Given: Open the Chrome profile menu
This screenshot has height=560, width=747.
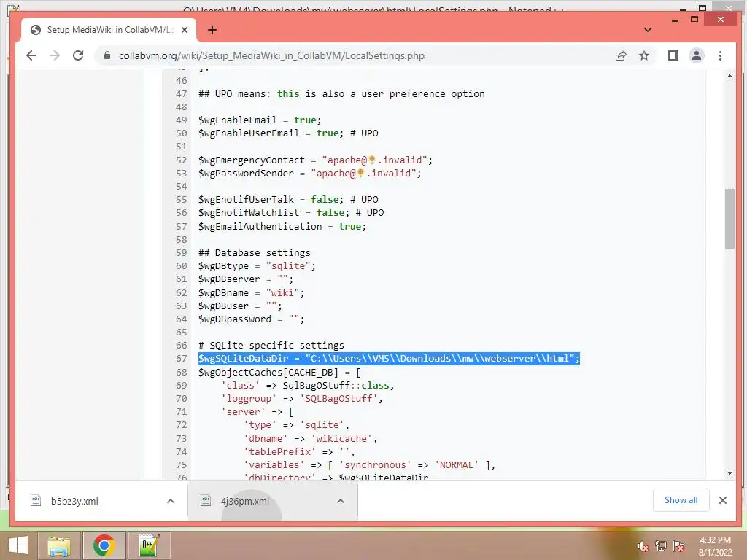Looking at the screenshot, I should (x=697, y=55).
